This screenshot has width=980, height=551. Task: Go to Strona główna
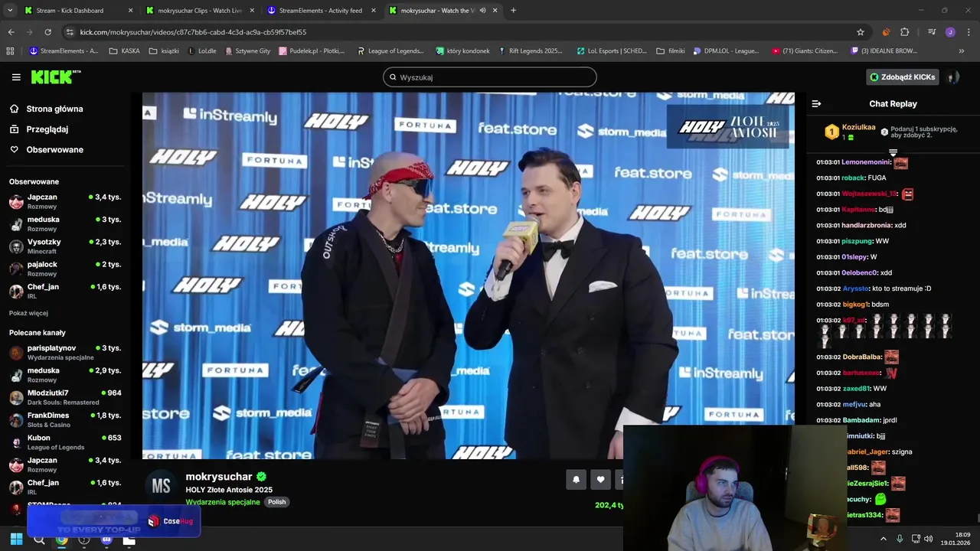tap(54, 109)
